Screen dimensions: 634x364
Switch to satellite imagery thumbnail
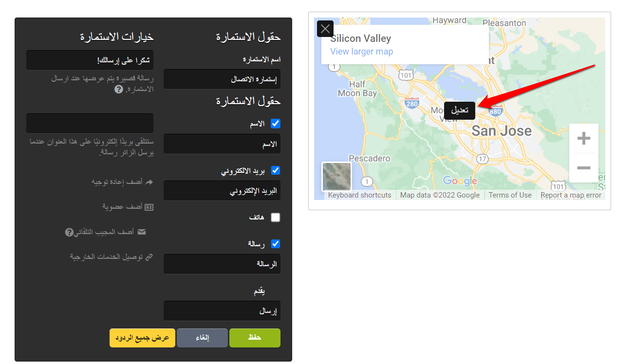pos(336,176)
